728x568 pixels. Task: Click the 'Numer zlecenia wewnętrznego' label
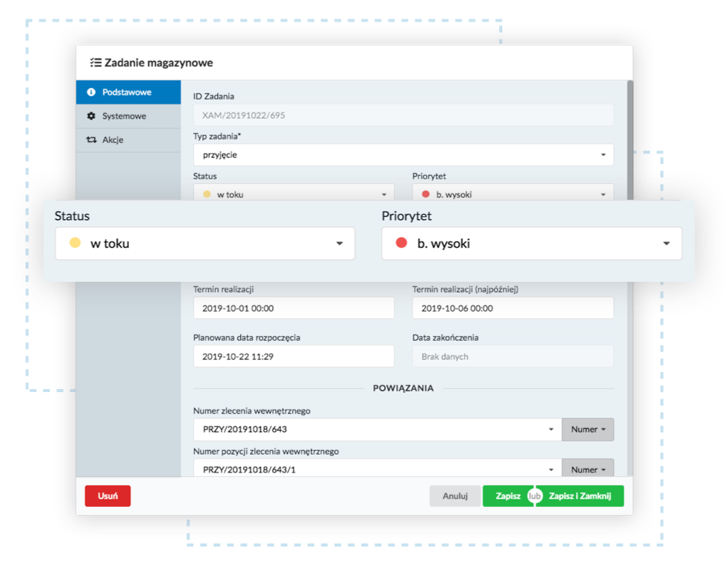(251, 411)
